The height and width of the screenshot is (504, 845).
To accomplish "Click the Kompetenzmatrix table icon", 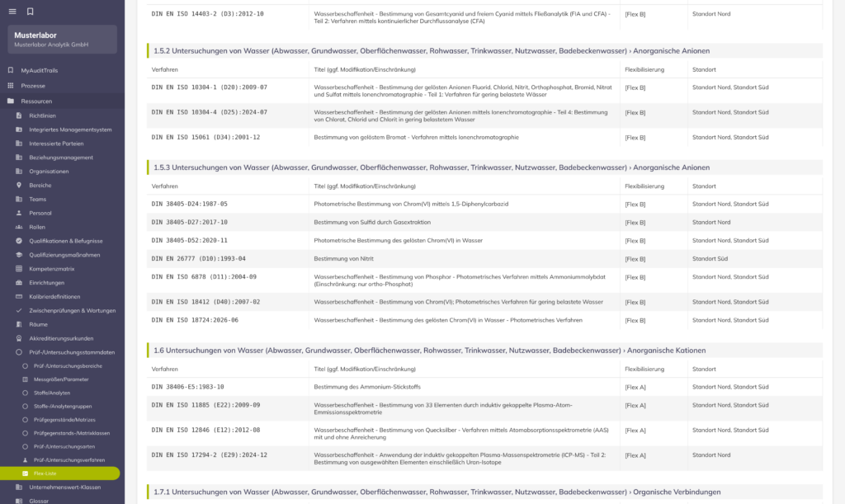I will [19, 269].
